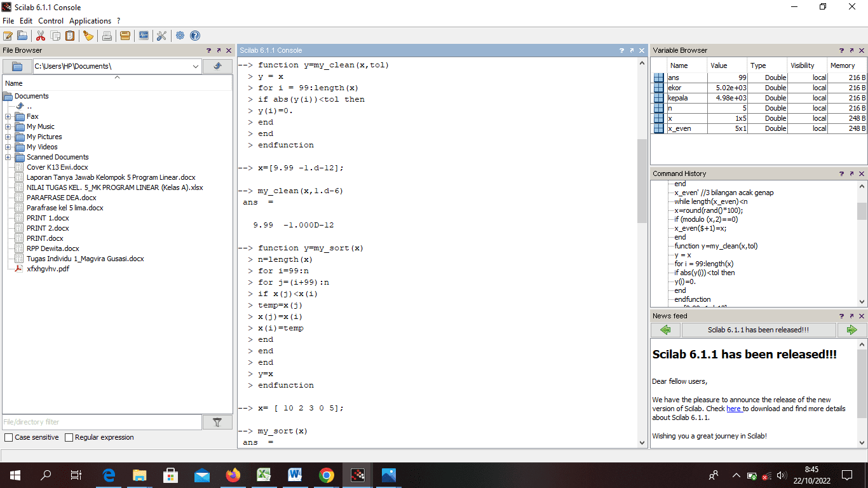Show previous news feed item
Screen dimensions: 868x488
coord(665,330)
